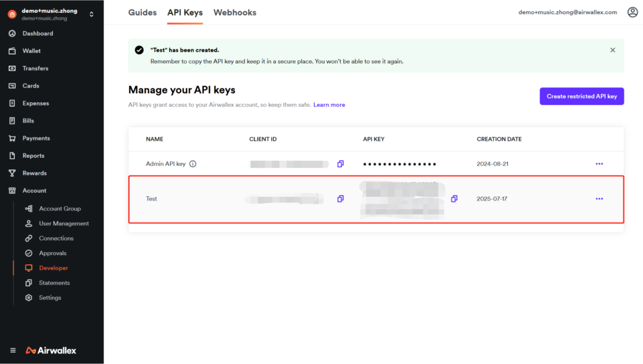Click the API KEY column header

[373, 139]
